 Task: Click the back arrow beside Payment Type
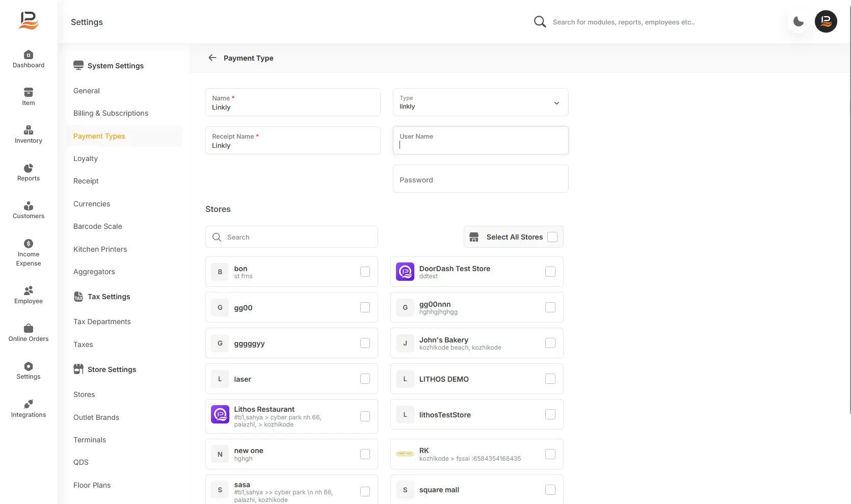coord(212,58)
